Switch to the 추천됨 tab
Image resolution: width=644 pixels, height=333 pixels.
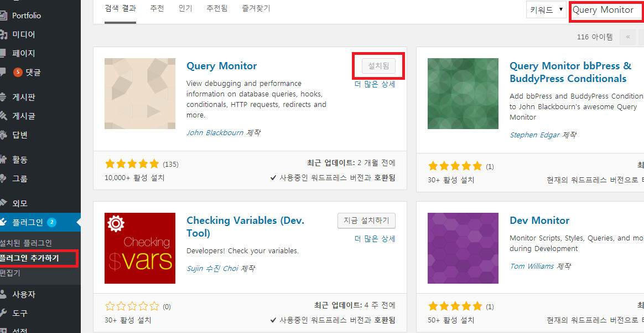point(217,8)
